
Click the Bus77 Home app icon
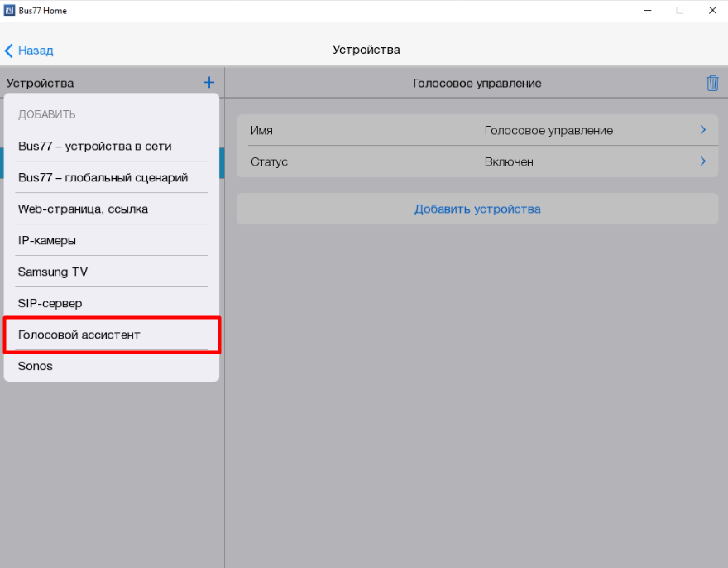tap(9, 11)
